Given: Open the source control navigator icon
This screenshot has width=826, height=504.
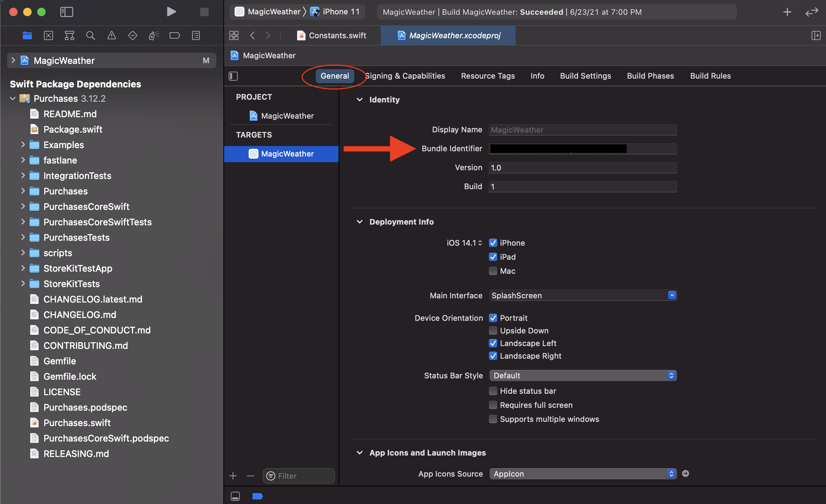Looking at the screenshot, I should coord(48,35).
